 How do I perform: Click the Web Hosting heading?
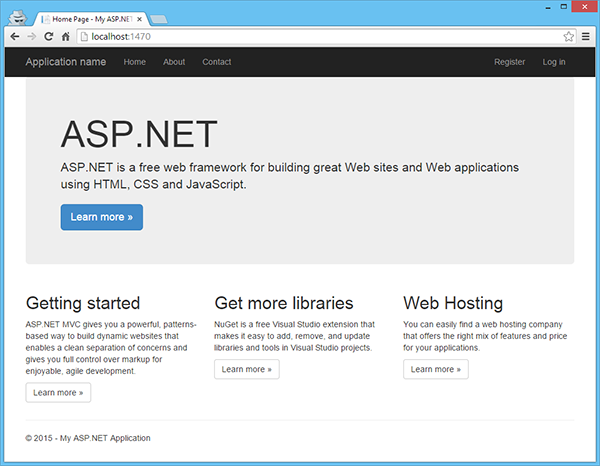453,303
